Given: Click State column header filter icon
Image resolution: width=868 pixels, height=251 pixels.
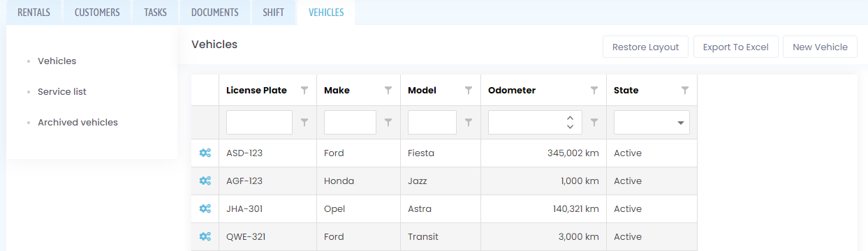Looking at the screenshot, I should (685, 90).
